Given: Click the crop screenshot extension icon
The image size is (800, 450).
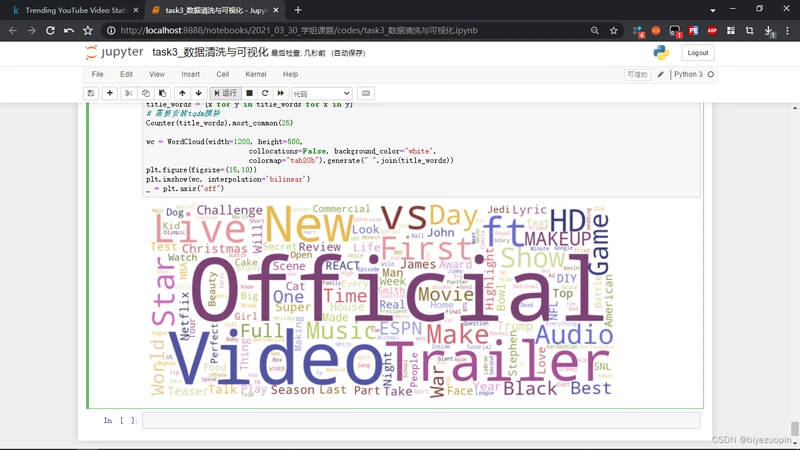Looking at the screenshot, I should coord(749,31).
